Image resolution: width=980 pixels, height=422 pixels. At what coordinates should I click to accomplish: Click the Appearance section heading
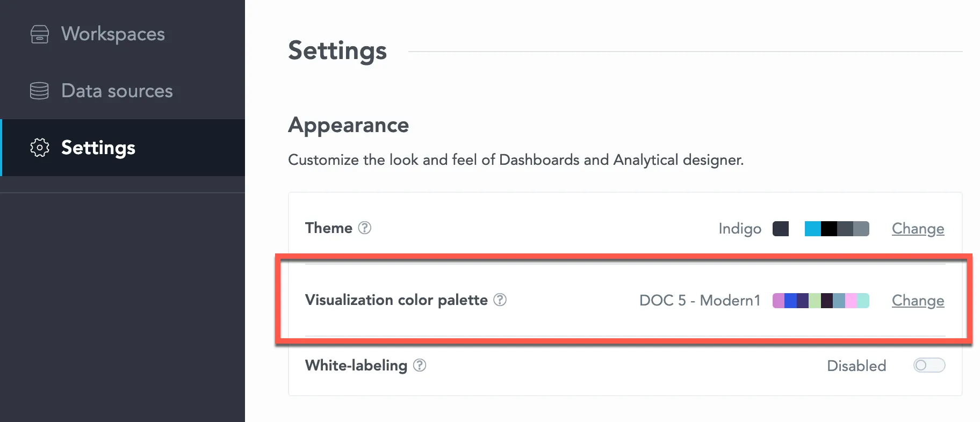point(348,125)
